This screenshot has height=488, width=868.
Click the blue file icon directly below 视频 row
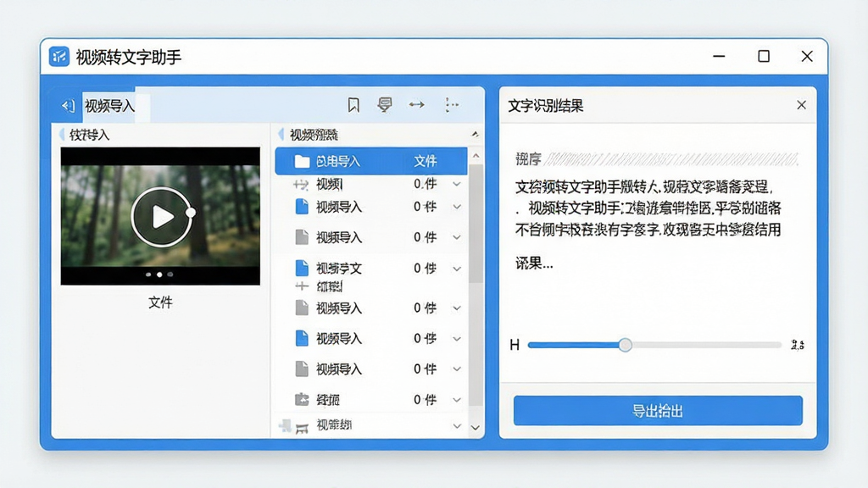click(x=302, y=207)
